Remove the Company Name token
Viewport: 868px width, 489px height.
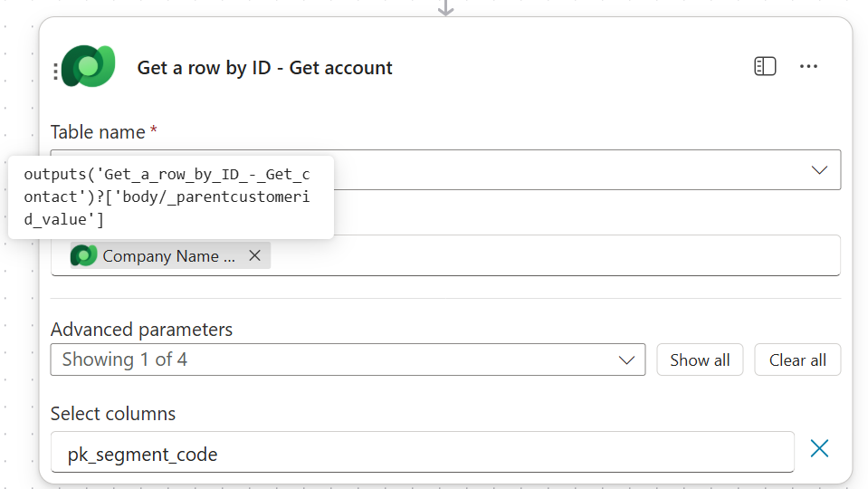[x=255, y=256]
